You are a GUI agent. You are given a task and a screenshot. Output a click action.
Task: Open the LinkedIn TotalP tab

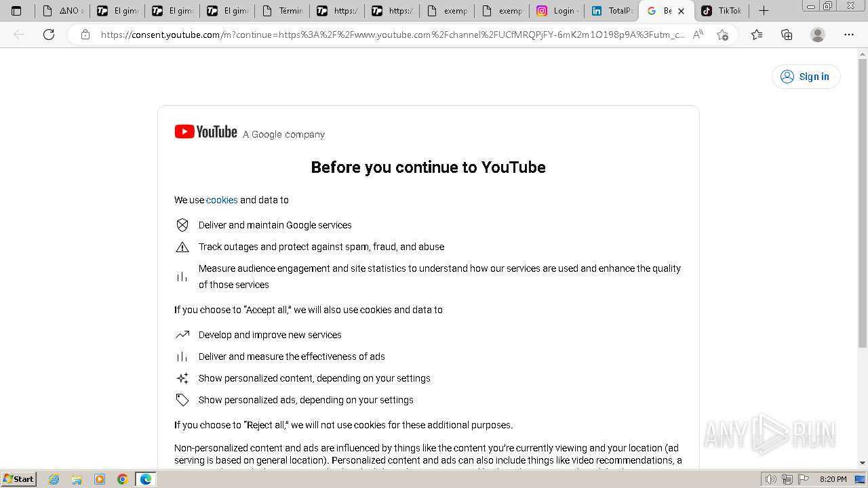click(612, 11)
